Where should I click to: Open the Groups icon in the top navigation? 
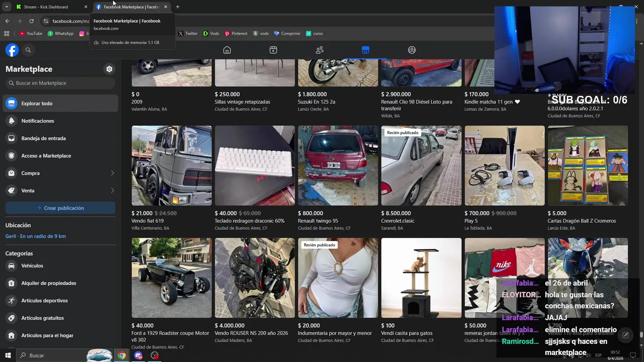click(x=412, y=50)
